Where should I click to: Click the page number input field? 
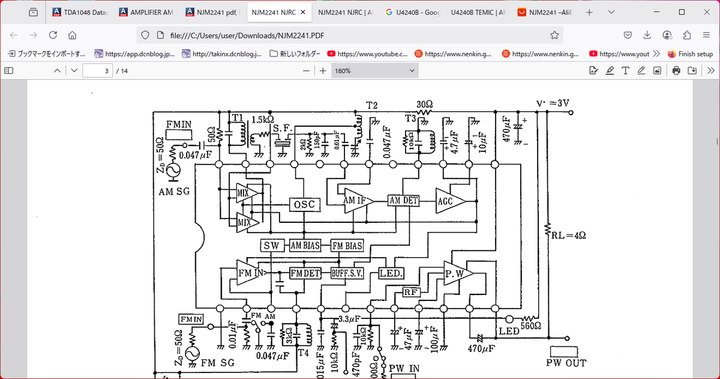coord(97,71)
